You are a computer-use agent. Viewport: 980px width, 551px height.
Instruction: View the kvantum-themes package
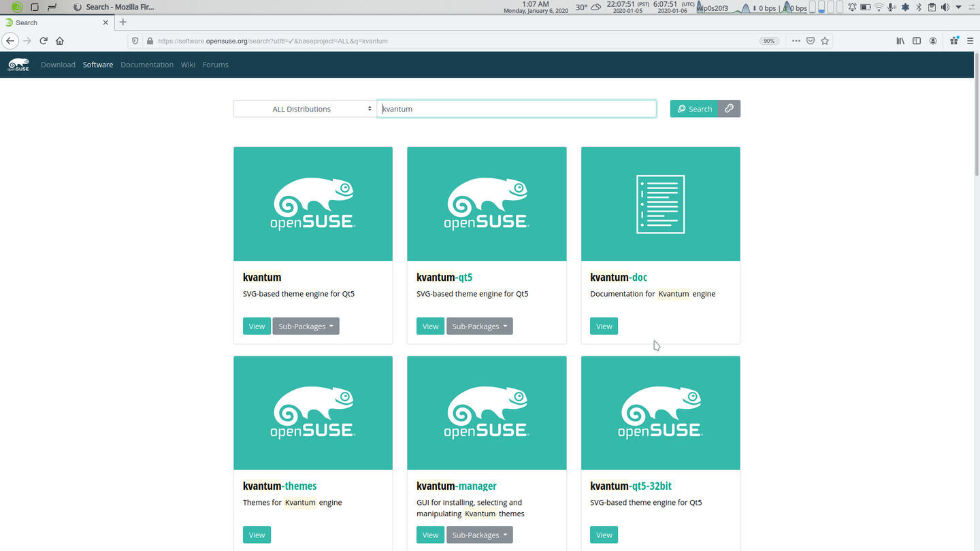point(257,535)
